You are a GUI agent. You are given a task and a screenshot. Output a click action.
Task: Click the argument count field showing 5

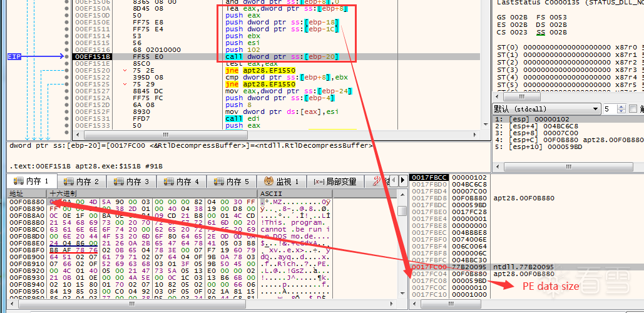click(610, 109)
